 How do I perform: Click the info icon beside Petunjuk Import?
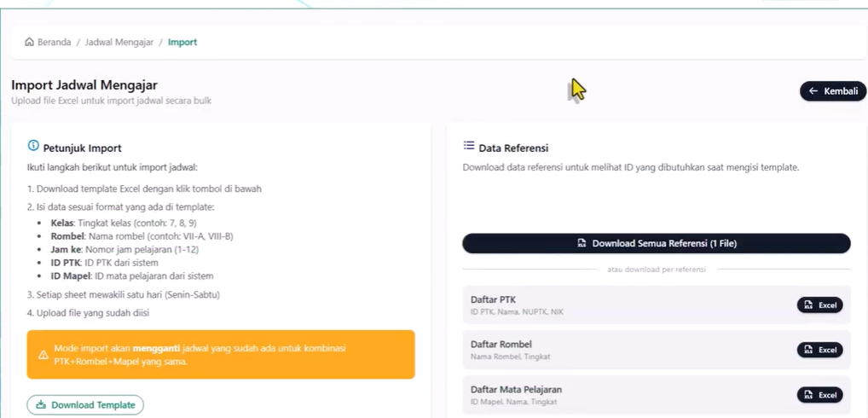click(33, 146)
